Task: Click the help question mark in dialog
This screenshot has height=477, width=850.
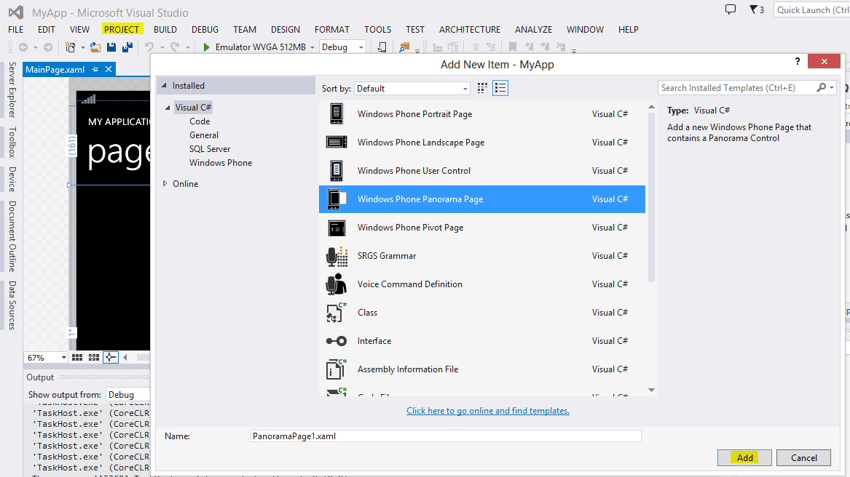Action: click(x=797, y=61)
